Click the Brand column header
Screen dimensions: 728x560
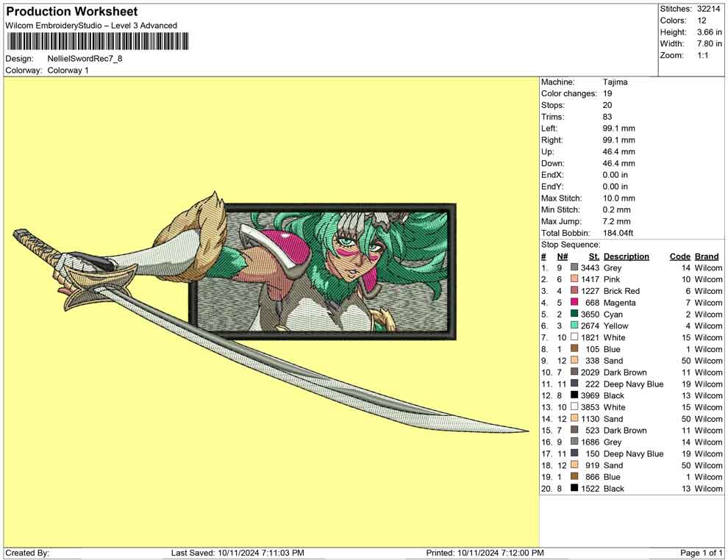(706, 256)
